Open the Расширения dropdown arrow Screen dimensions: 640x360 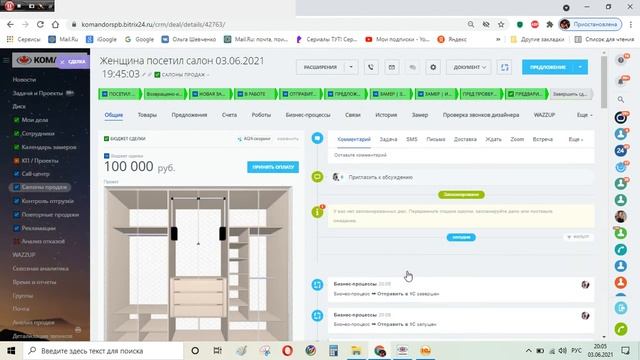[x=351, y=67]
